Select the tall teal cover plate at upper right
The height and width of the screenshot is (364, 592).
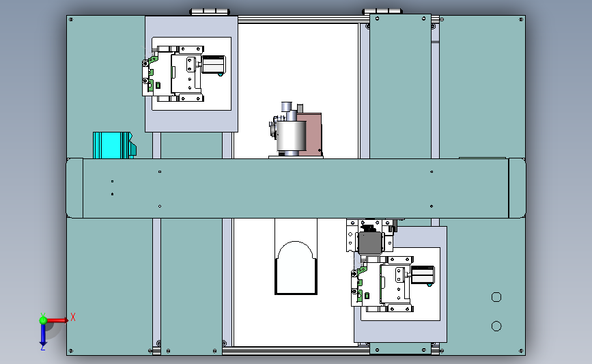pos(400,87)
